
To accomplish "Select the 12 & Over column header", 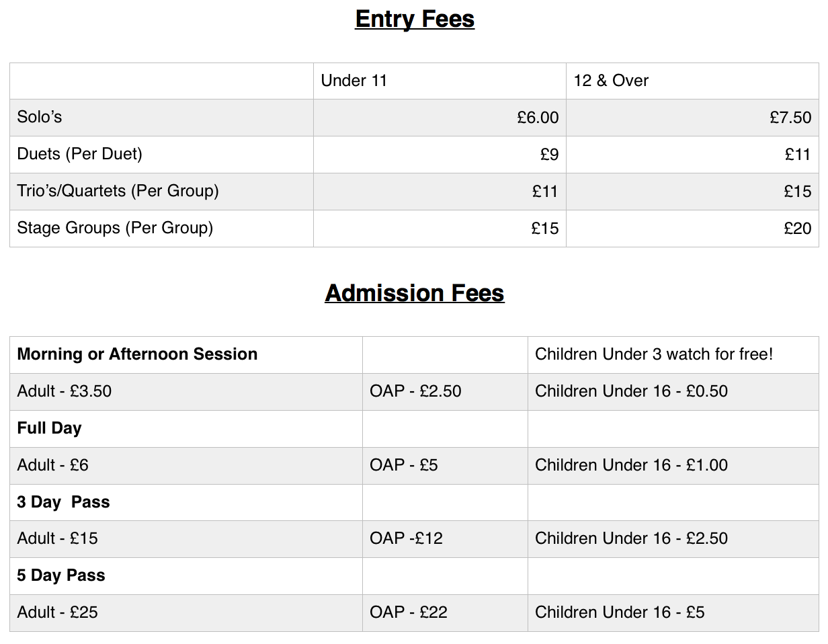I will (692, 81).
